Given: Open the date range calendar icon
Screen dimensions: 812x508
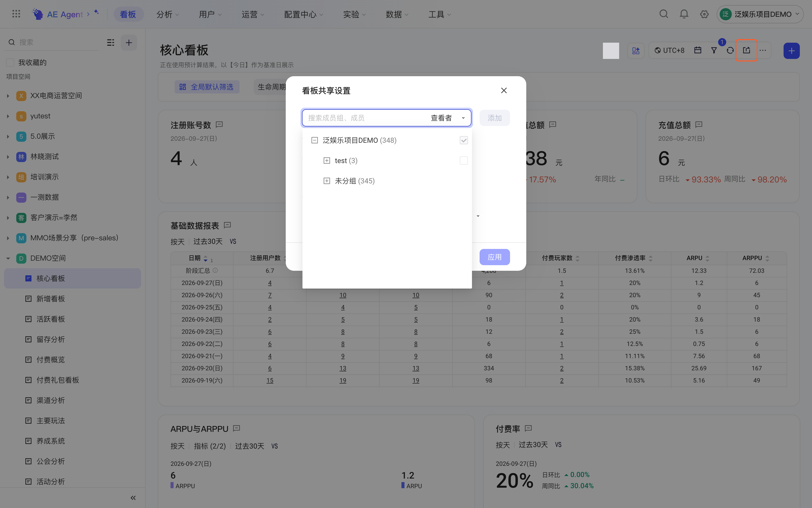Looking at the screenshot, I should pyautogui.click(x=698, y=50).
